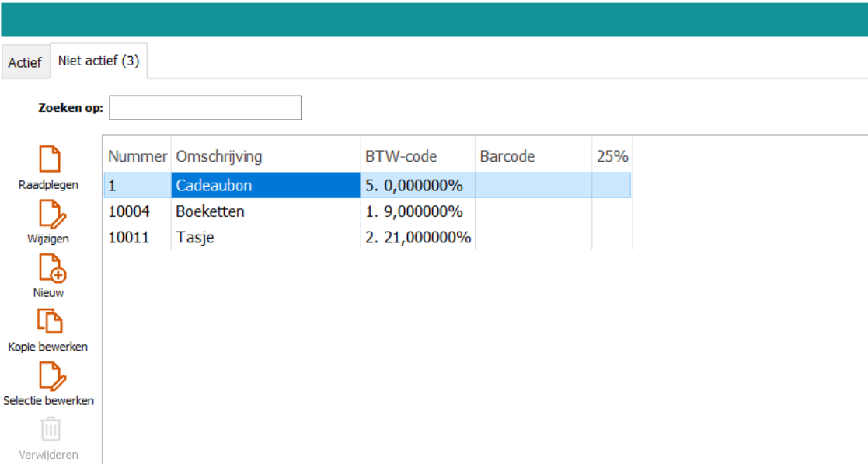Viewport: 868px width, 464px height.
Task: Select the Niet actief (3) tab
Action: pyautogui.click(x=99, y=61)
